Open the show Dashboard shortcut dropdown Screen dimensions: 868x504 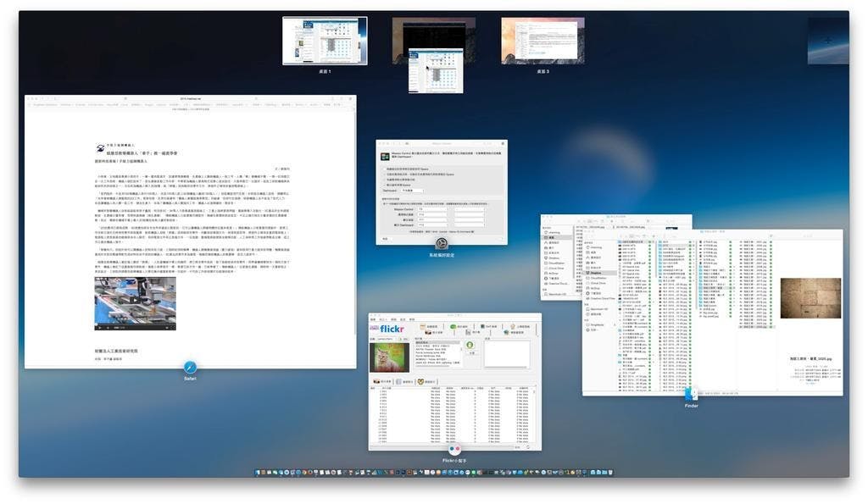[x=432, y=225]
